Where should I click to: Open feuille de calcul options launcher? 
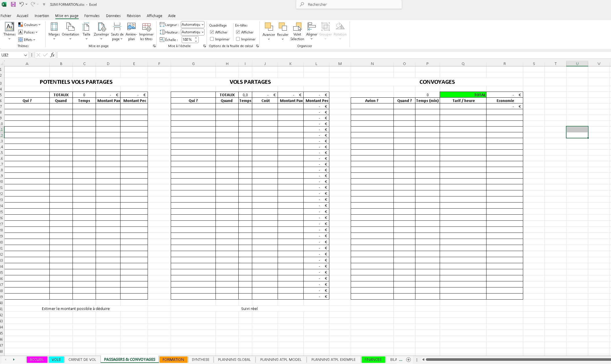[257, 46]
